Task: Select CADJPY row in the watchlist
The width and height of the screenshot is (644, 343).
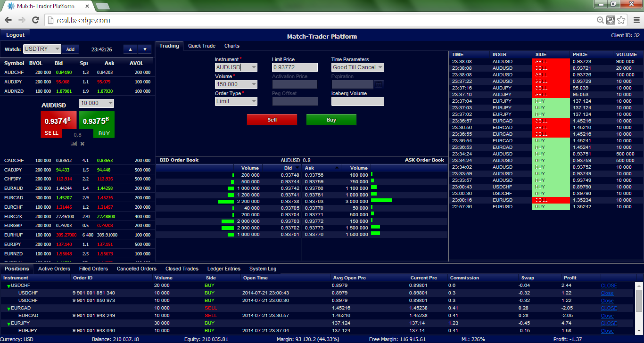Action: pyautogui.click(x=77, y=169)
